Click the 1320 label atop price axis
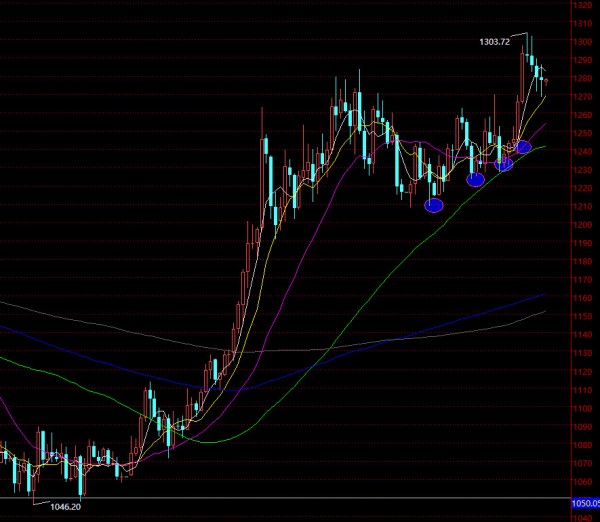This screenshot has width=600, height=522. point(580,6)
